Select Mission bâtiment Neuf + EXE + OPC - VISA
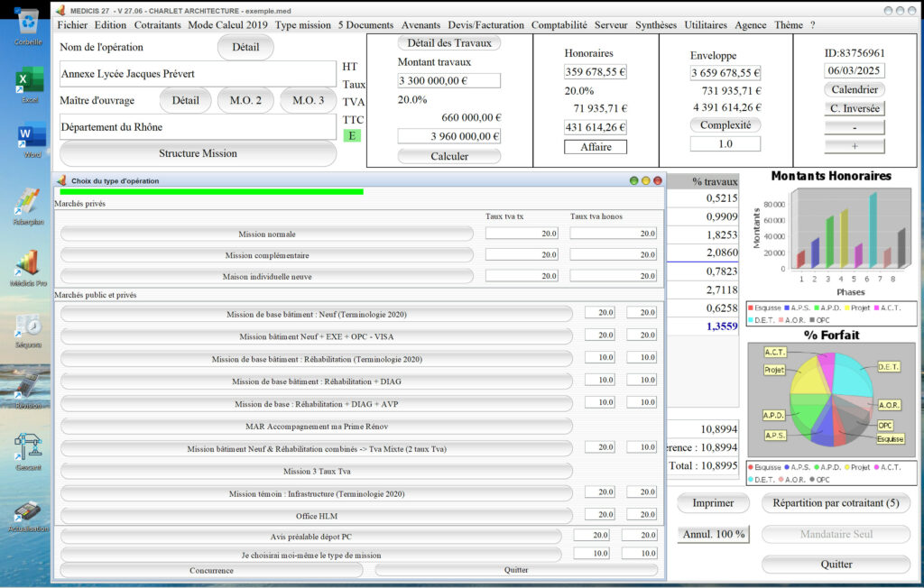 [x=317, y=336]
